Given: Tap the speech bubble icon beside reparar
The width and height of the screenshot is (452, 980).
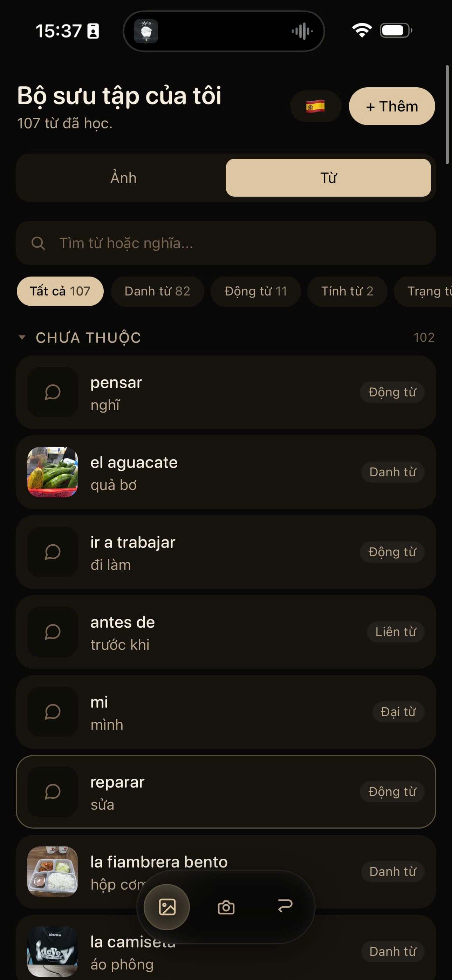Looking at the screenshot, I should (x=53, y=791).
